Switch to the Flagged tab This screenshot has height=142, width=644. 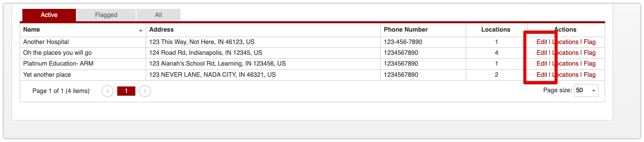[x=106, y=15]
